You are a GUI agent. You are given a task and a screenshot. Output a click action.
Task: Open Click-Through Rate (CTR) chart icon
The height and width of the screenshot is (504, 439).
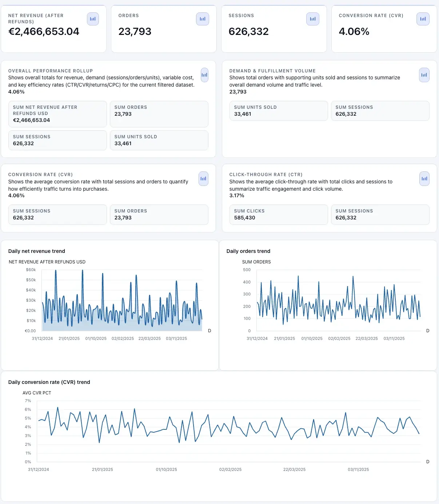(424, 179)
